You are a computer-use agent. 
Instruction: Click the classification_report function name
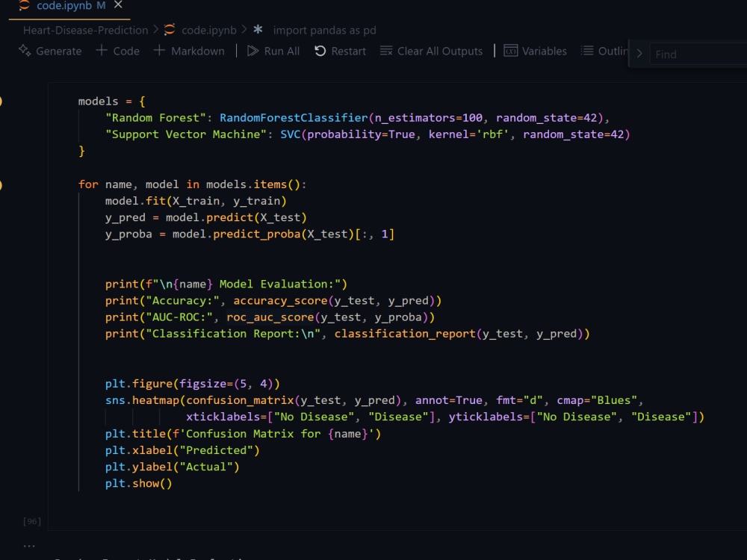click(405, 335)
